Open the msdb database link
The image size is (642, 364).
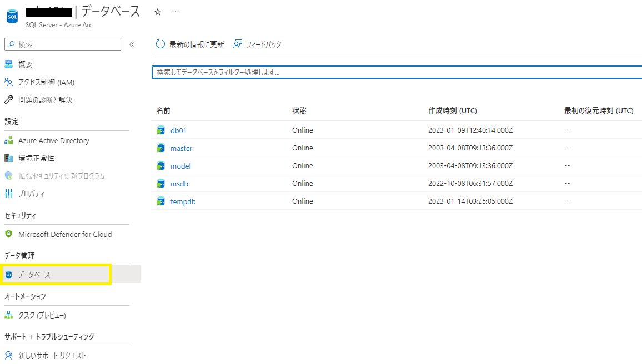click(x=179, y=184)
